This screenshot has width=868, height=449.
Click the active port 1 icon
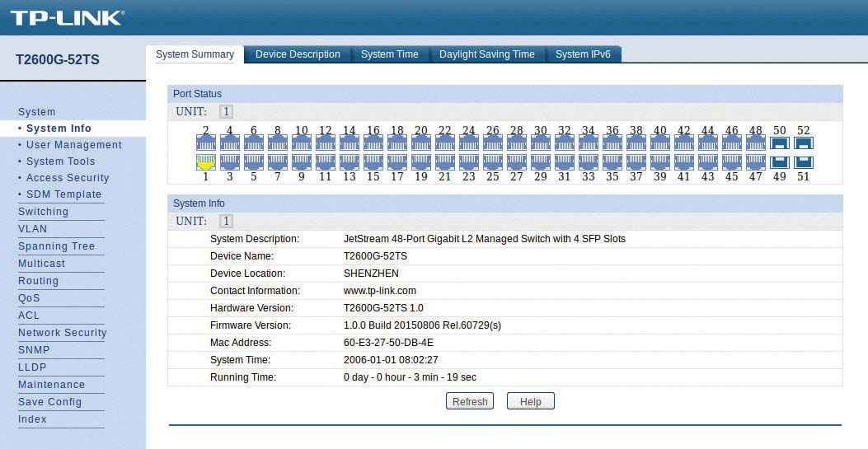[205, 162]
